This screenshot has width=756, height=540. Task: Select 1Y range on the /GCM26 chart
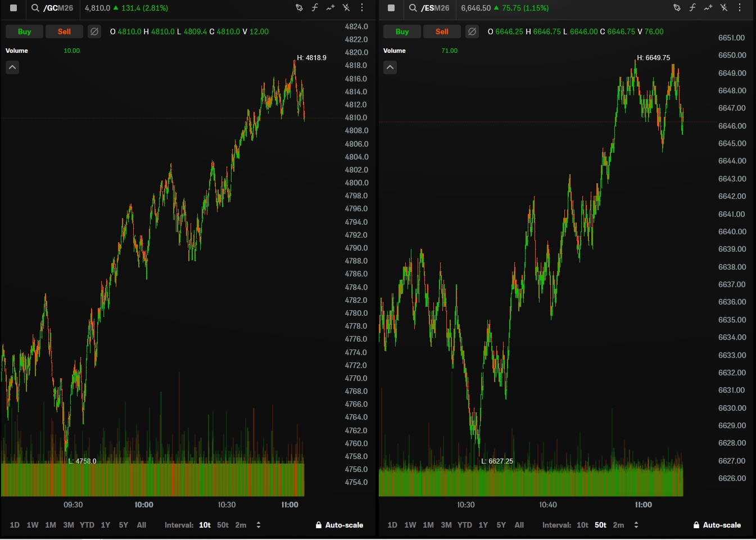pos(106,525)
